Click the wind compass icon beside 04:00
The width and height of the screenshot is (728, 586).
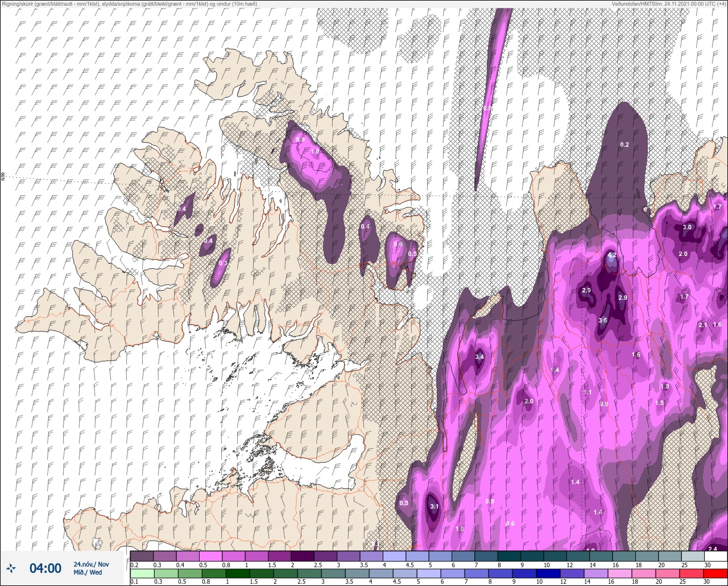11,568
